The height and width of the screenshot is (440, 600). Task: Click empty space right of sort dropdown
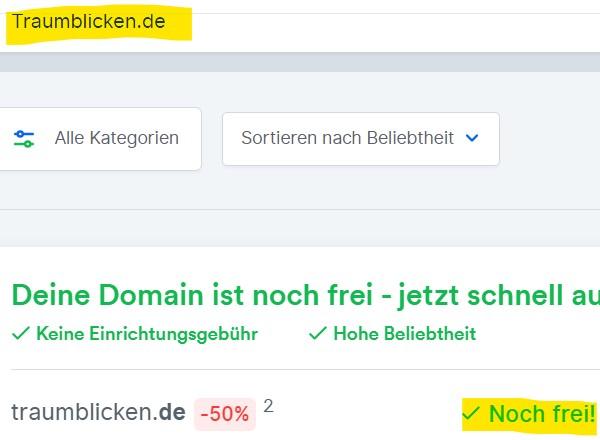pos(549,139)
